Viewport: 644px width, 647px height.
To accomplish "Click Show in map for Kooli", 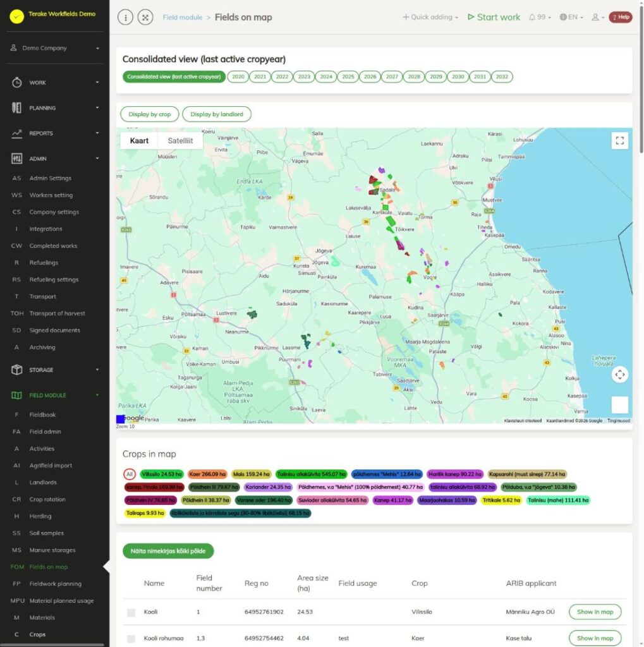I will point(595,612).
